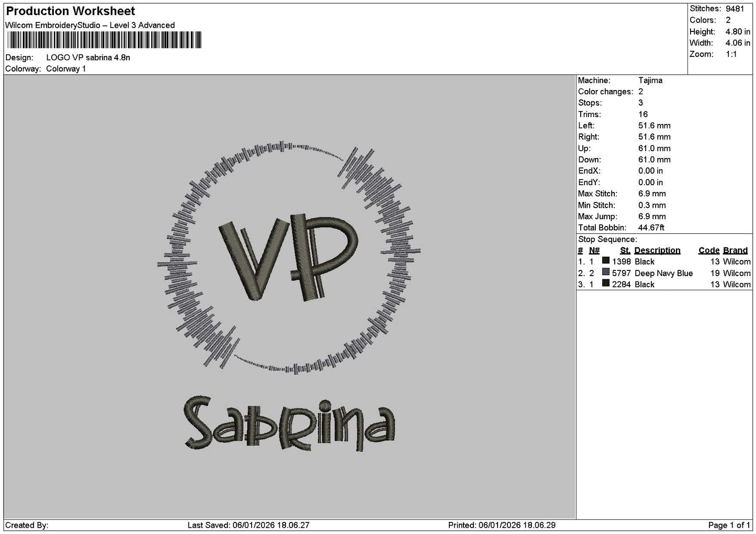Click the Deep Navy Blue color swatch
756x534 pixels.
click(606, 272)
